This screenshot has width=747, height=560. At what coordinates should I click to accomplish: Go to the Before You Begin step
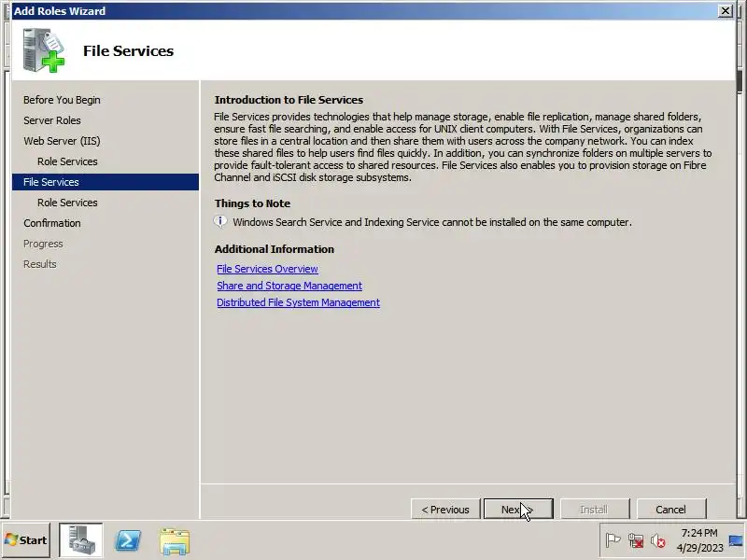[x=62, y=100]
